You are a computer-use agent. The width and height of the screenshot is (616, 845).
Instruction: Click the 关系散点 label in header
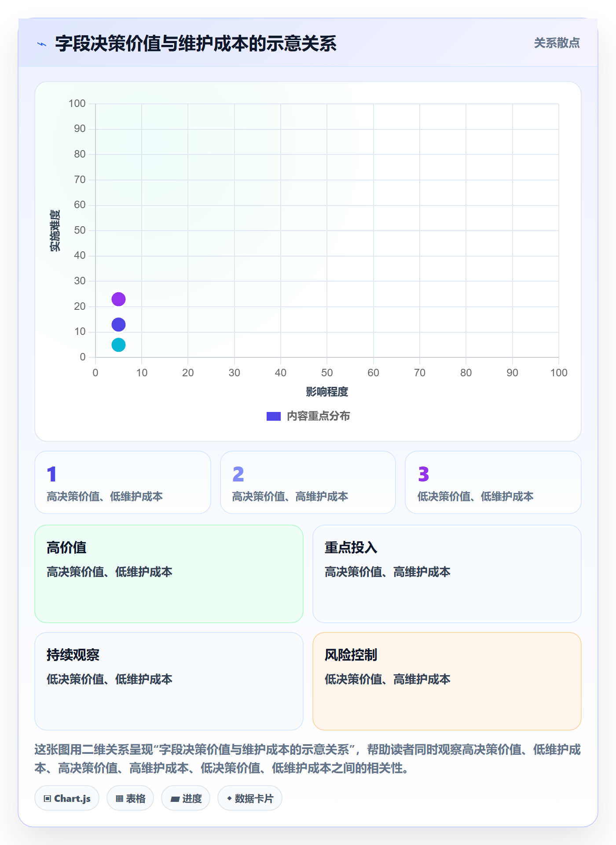tap(557, 43)
